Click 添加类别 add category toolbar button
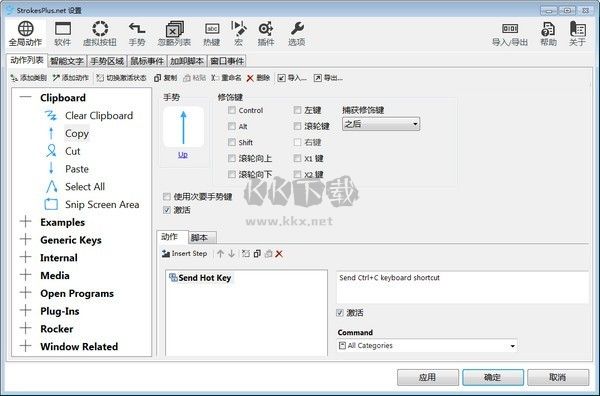 (x=29, y=78)
